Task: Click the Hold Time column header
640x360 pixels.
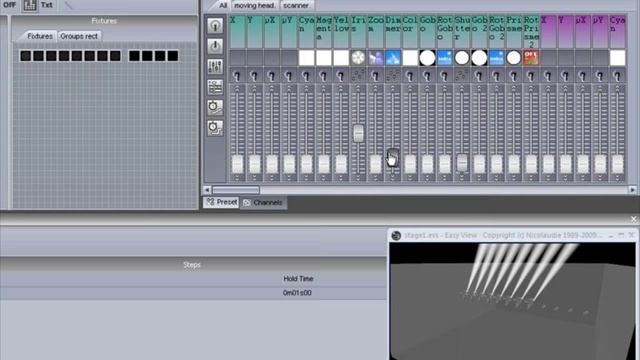Action: (298, 279)
